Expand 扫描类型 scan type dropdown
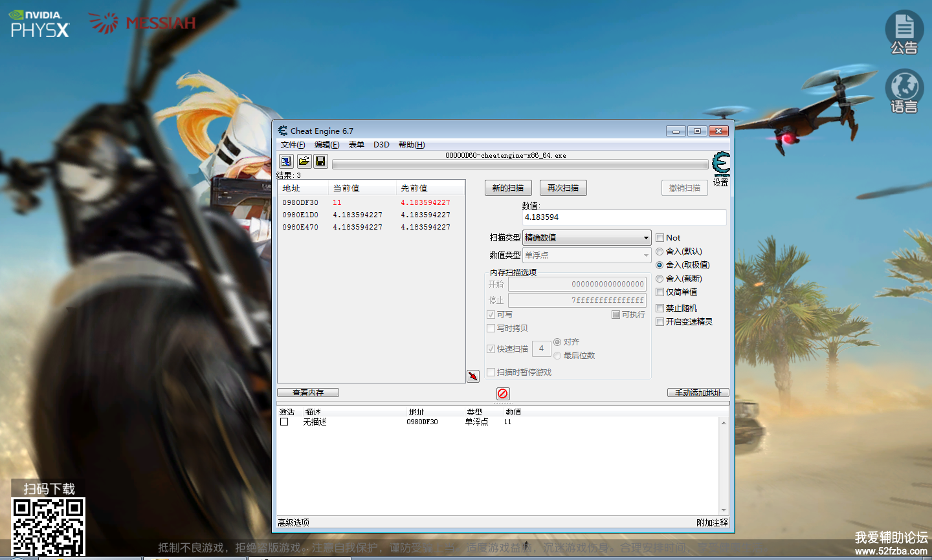Viewport: 932px width, 560px height. (x=586, y=238)
